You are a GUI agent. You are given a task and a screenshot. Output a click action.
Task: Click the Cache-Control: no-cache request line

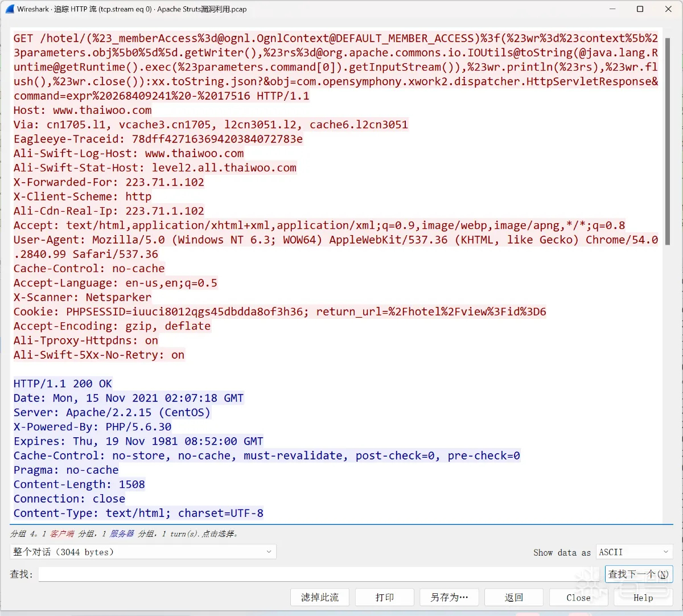pos(89,268)
